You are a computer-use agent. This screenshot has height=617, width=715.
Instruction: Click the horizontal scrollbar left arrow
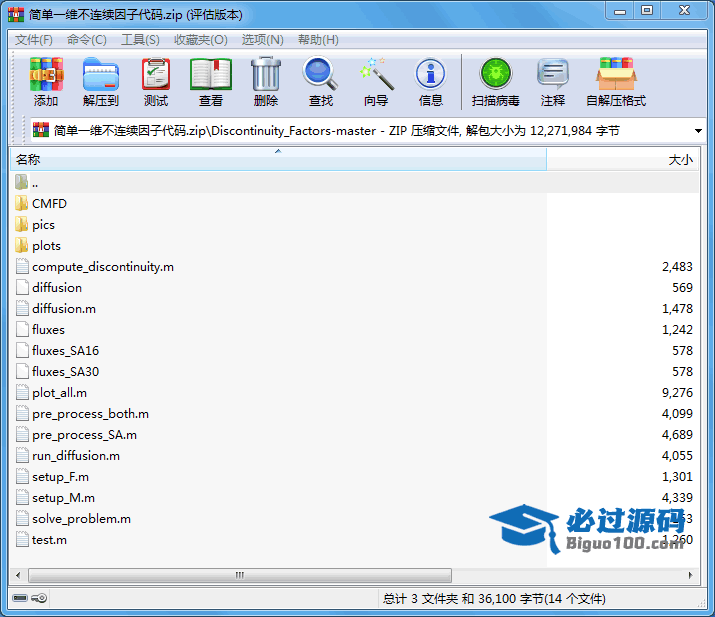tap(18, 575)
